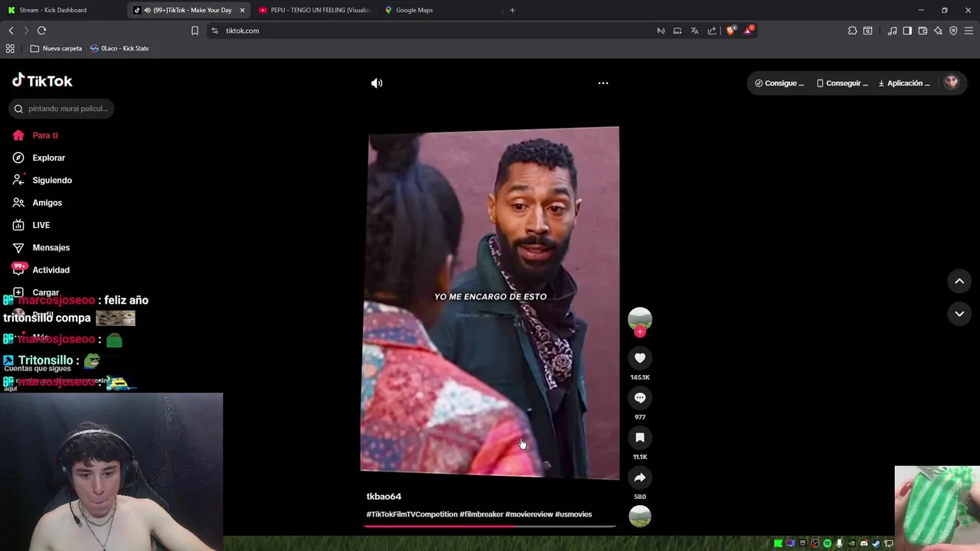Go back in browser history

tap(11, 31)
